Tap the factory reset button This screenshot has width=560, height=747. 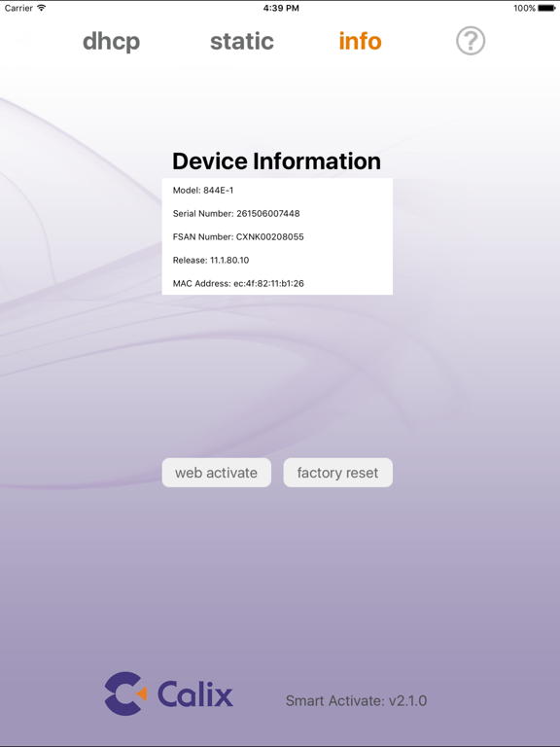tap(338, 473)
